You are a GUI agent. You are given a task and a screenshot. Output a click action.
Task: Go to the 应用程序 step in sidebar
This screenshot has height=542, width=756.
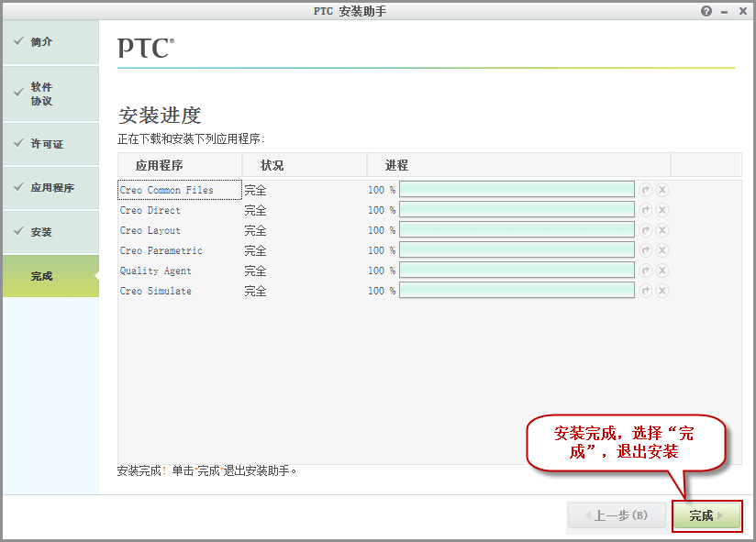(x=50, y=188)
